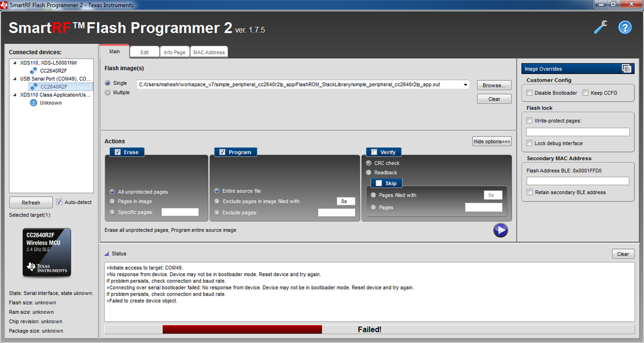
Task: Enable Write-protect pages checkbox
Action: tap(530, 120)
